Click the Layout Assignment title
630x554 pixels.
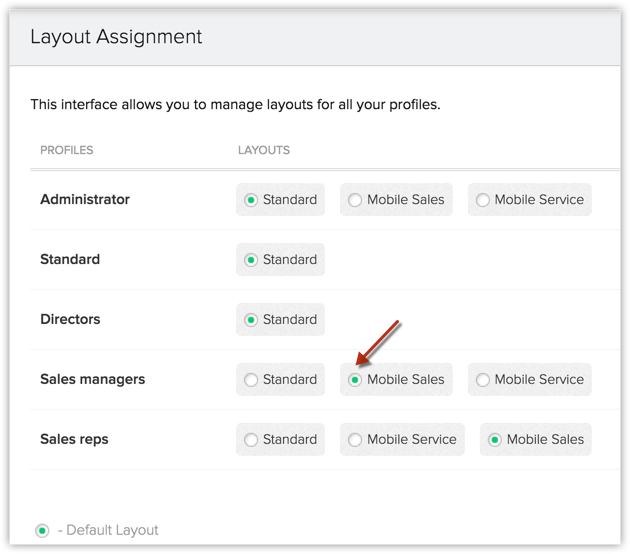[x=116, y=37]
